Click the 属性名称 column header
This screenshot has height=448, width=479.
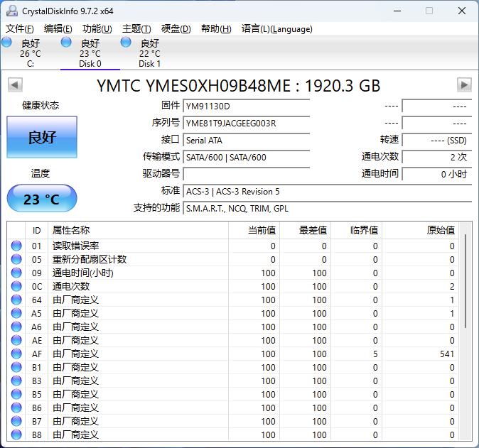pyautogui.click(x=71, y=230)
